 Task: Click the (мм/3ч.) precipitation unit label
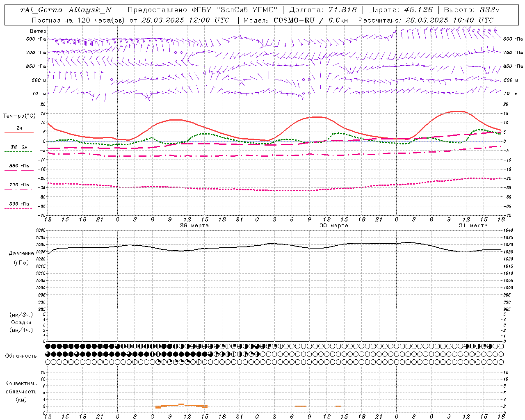(x=21, y=315)
